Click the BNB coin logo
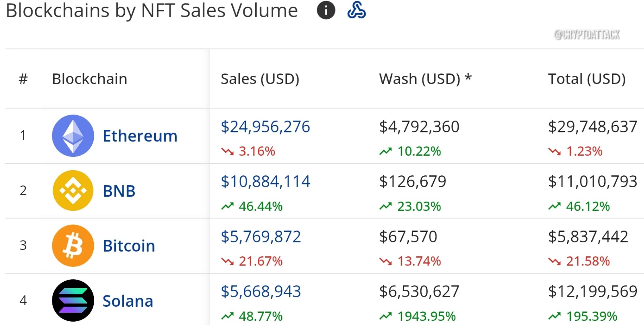This screenshot has height=325, width=644. pos(73,190)
